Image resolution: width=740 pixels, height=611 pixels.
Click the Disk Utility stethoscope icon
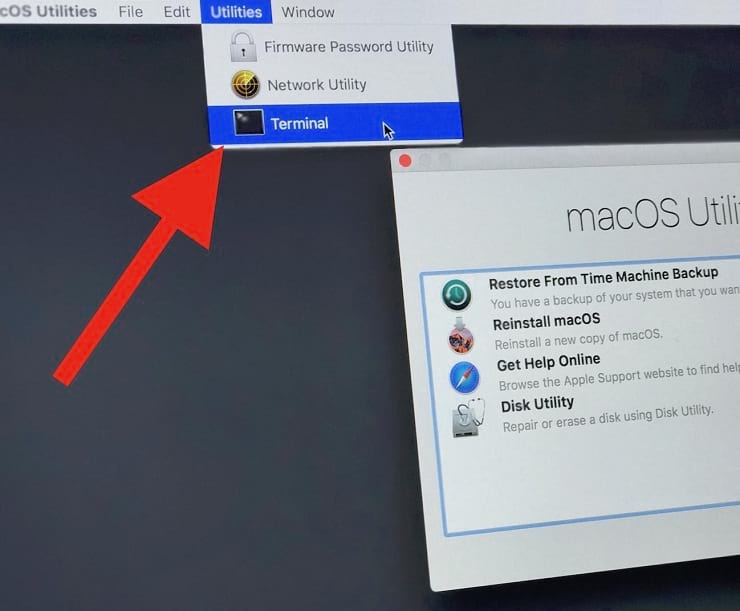click(x=469, y=418)
